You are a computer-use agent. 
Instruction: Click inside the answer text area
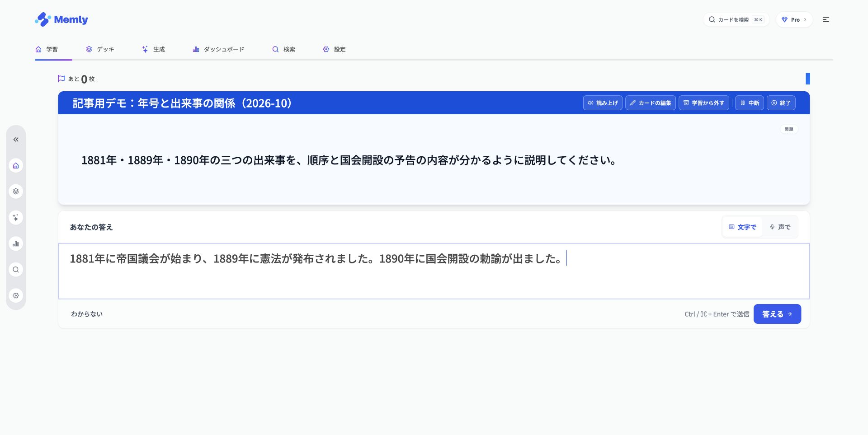(434, 271)
